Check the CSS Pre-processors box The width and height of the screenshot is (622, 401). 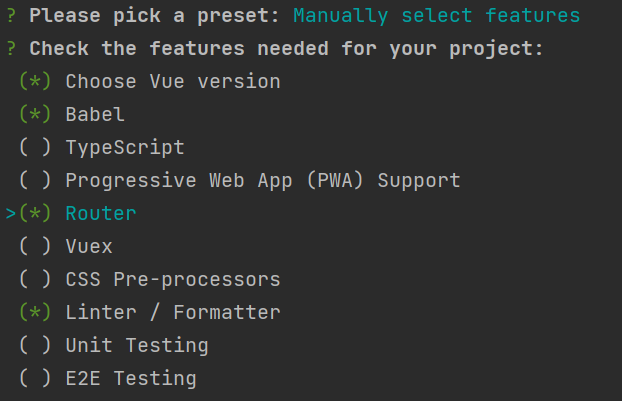point(36,280)
